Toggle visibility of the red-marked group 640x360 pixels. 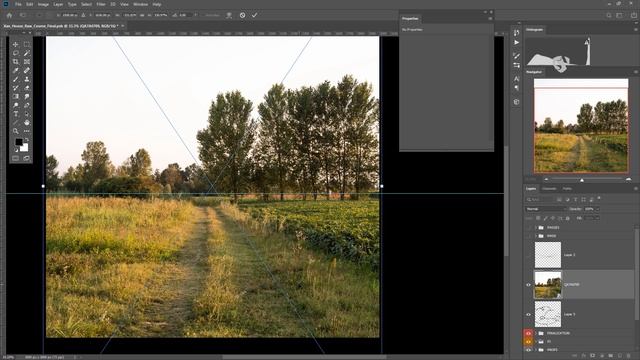click(528, 333)
